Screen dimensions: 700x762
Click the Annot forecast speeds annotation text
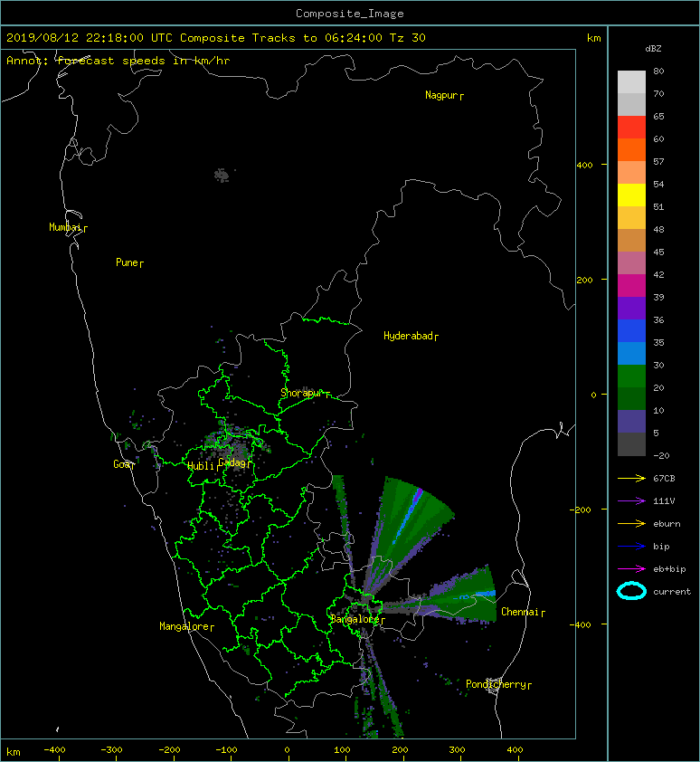(x=118, y=61)
